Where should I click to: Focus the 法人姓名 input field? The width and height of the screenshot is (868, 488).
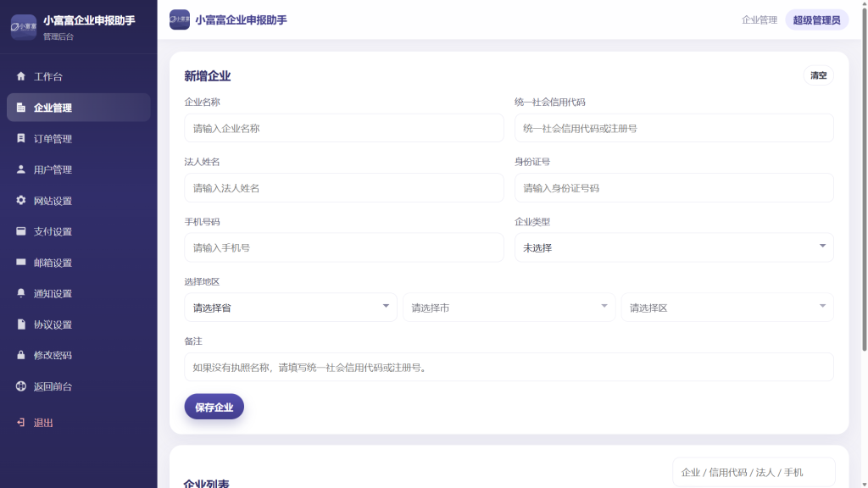coord(344,187)
